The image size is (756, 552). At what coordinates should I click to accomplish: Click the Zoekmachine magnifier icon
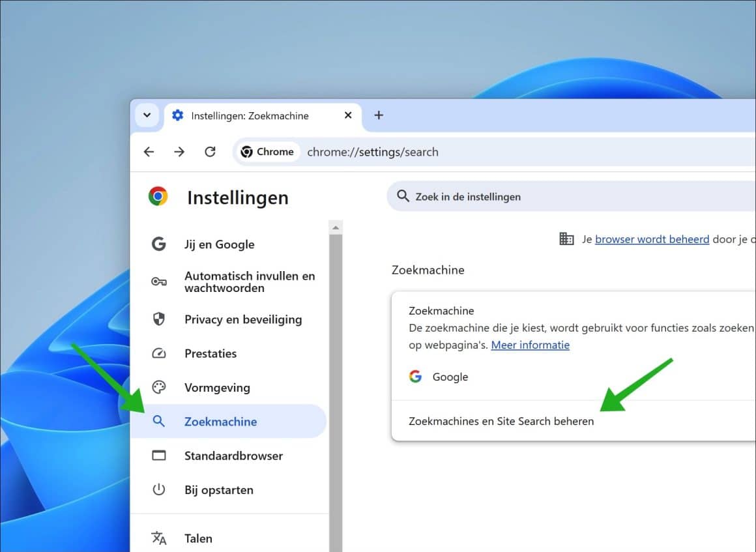[159, 421]
